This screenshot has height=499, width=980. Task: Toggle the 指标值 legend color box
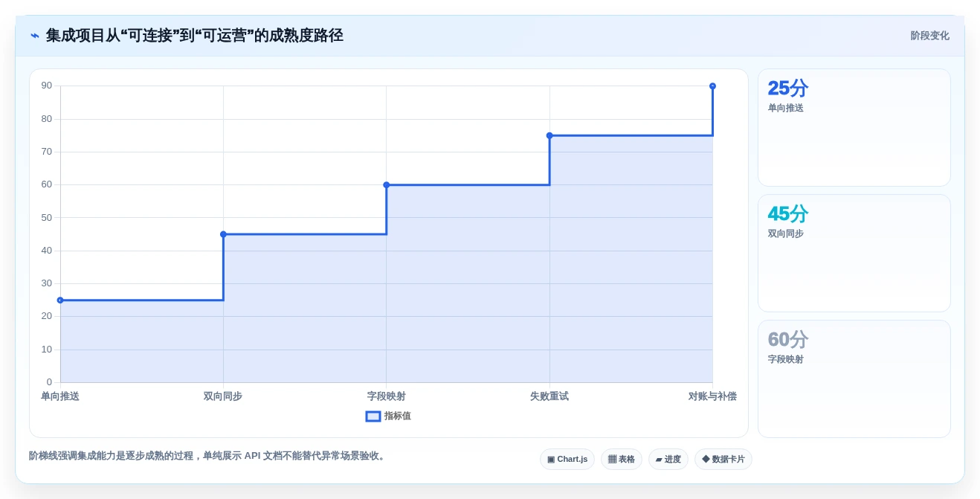[373, 416]
